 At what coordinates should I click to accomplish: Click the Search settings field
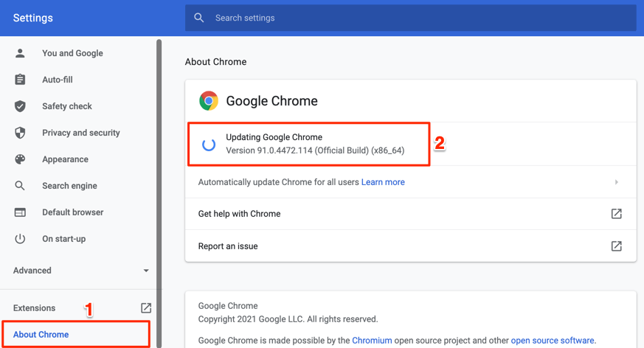420,18
